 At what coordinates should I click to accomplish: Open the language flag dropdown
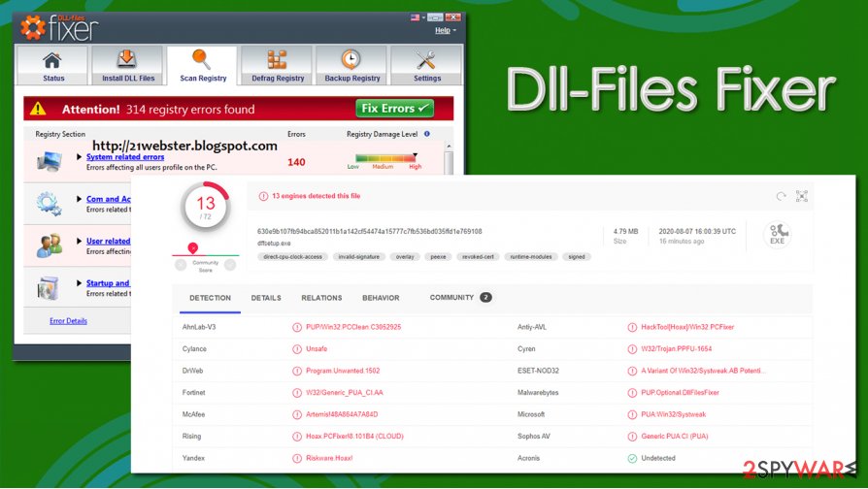point(417,17)
